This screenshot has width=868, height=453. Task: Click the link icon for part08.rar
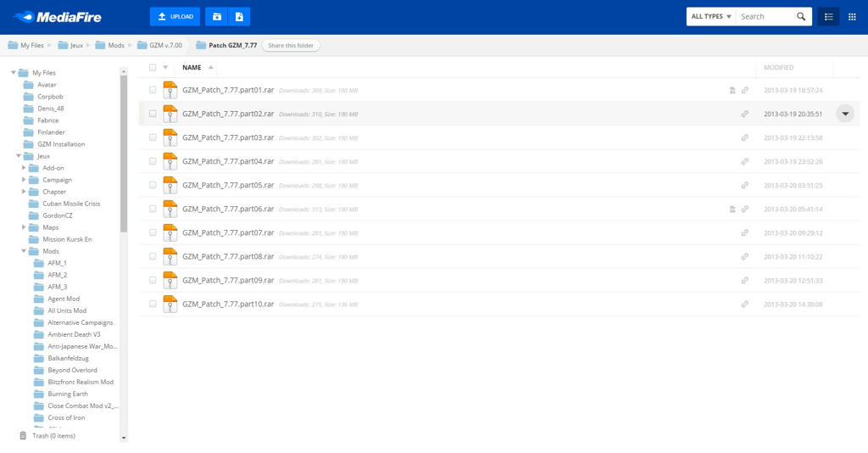pos(745,257)
